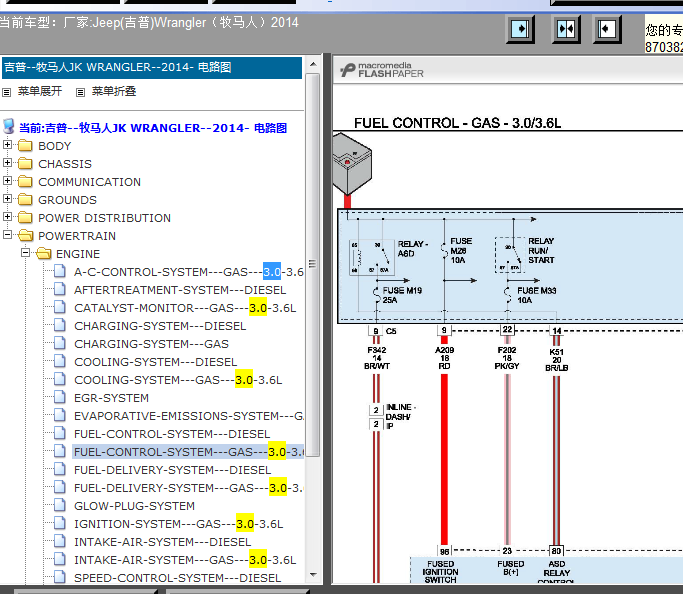Screen dimensions: 683x594
Task: Expand the CHASSIS tree node
Action: (x=7, y=162)
